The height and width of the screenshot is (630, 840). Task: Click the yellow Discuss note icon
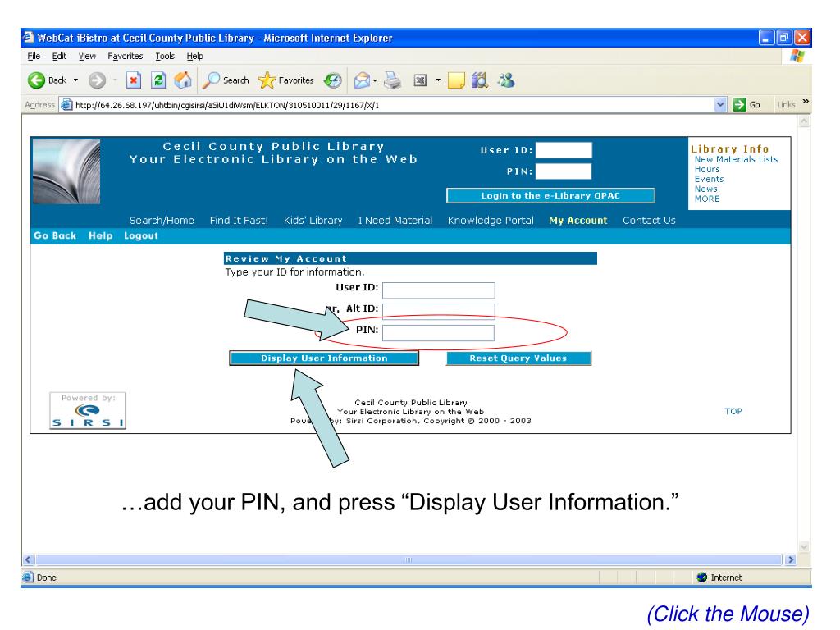(x=456, y=80)
